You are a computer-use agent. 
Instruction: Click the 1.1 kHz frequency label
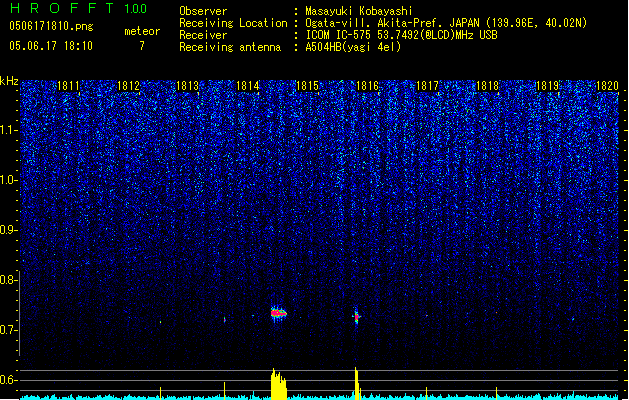tap(9, 130)
